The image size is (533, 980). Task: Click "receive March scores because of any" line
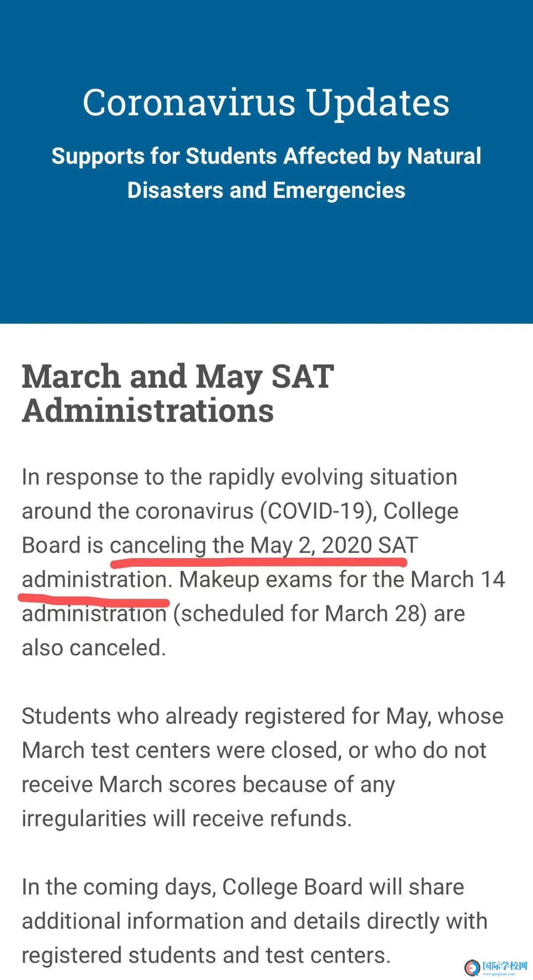point(208,785)
